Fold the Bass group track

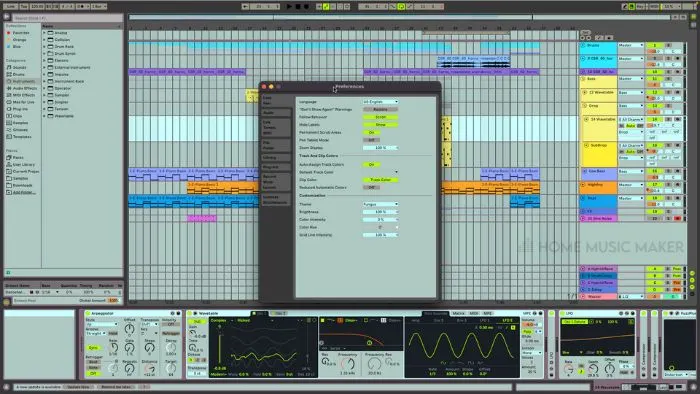[x=583, y=79]
